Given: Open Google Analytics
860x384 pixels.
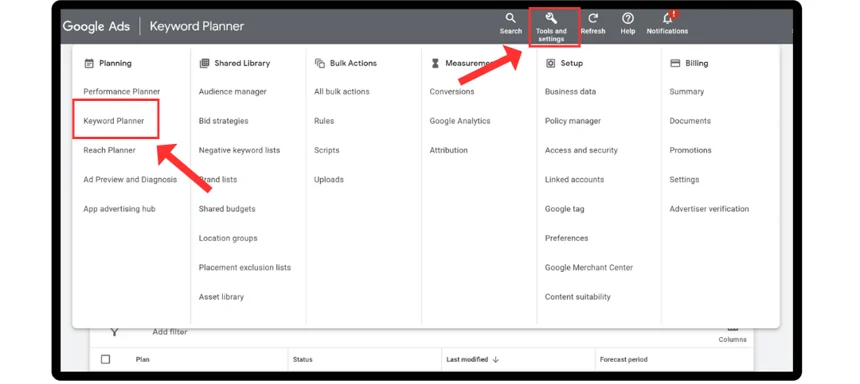Looking at the screenshot, I should click(460, 121).
